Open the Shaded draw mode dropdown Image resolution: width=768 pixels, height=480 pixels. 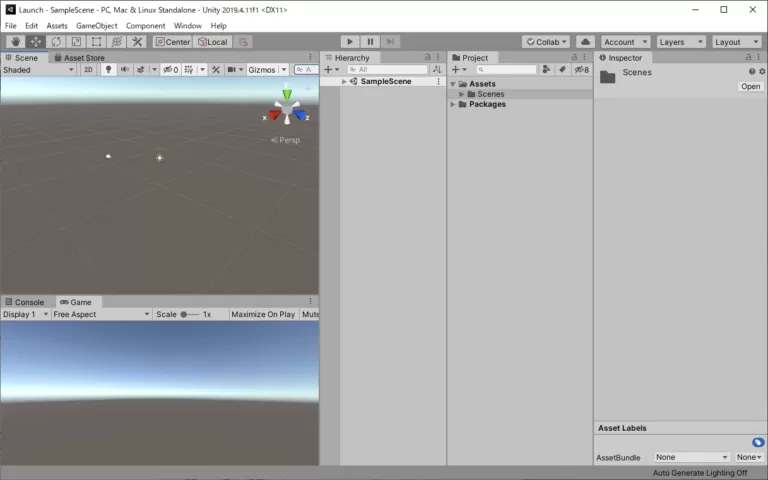(x=38, y=70)
